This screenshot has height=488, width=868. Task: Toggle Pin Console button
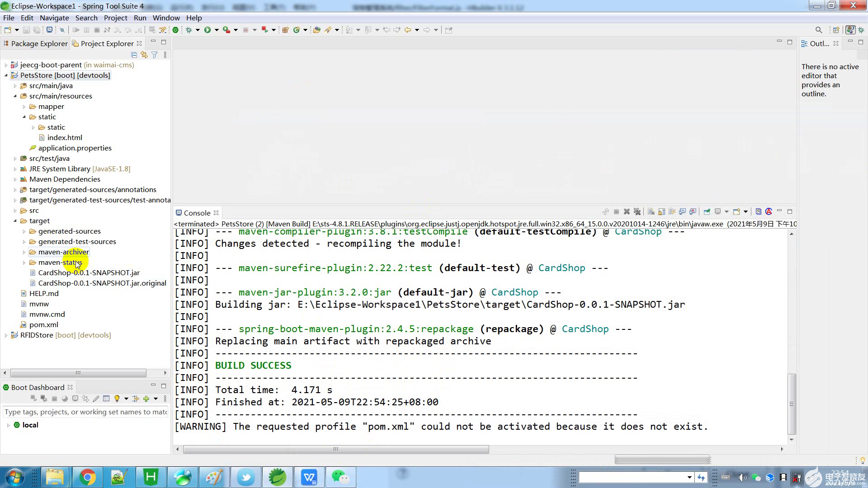(x=707, y=211)
